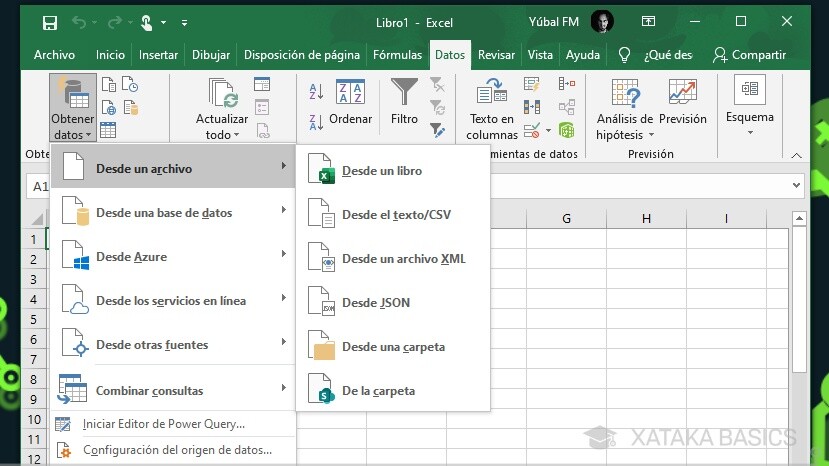829x466 pixels.
Task: Select column H header
Action: [x=646, y=218]
